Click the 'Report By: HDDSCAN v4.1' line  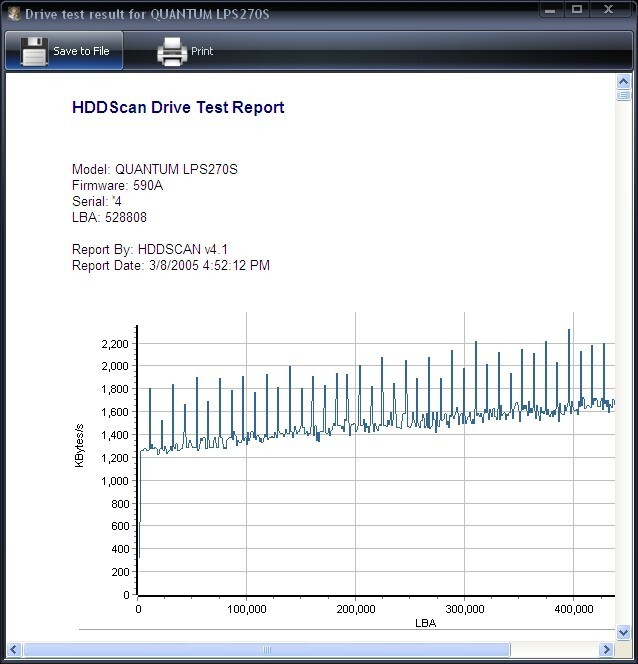click(x=150, y=249)
